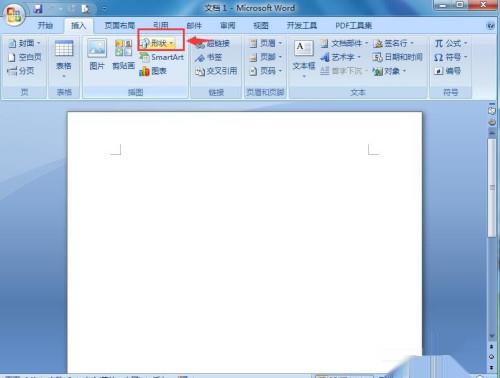Insert 日期和时间 date and time
Viewport: 500px width, 378px height.
click(x=397, y=57)
